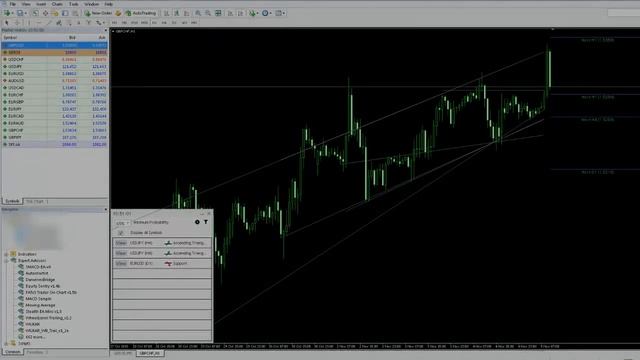The width and height of the screenshot is (640, 360).
Task: Click the Zoom In magnifier icon
Action: click(198, 13)
